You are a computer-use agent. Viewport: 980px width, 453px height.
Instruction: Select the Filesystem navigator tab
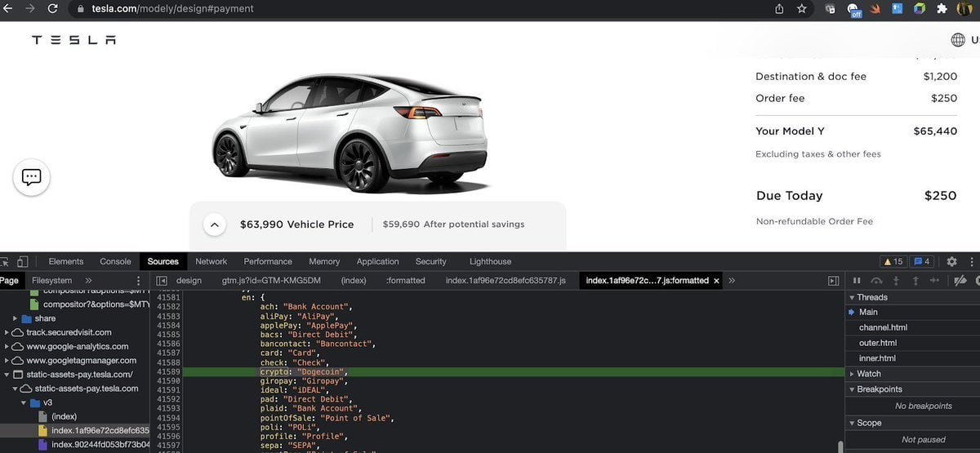pyautogui.click(x=51, y=281)
